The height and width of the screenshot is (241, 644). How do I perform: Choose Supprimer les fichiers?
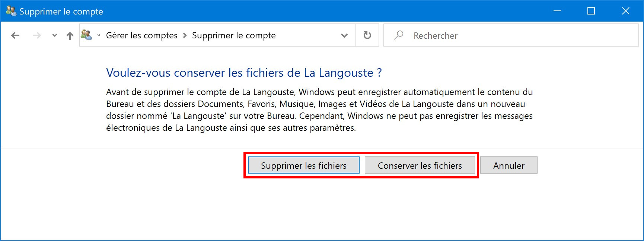click(x=304, y=165)
